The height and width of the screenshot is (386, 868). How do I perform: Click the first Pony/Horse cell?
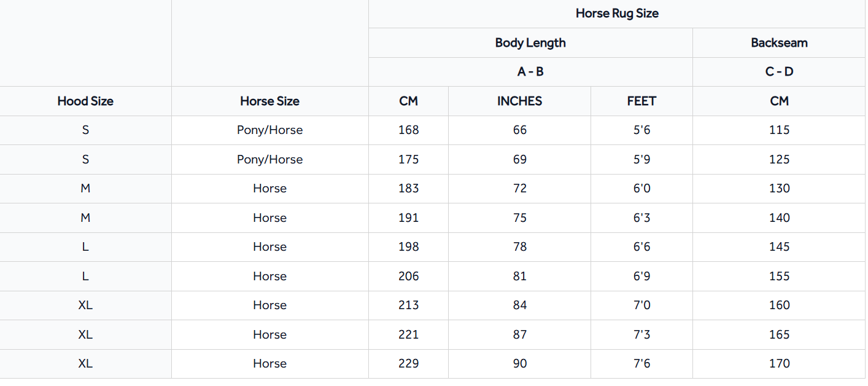point(269,130)
